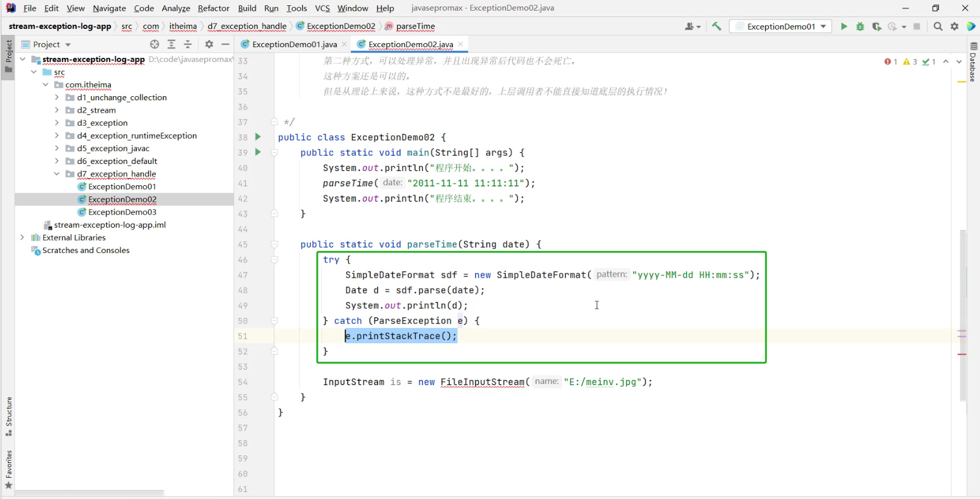Open Project panel options gear
This screenshot has width=980, height=499.
[x=209, y=44]
